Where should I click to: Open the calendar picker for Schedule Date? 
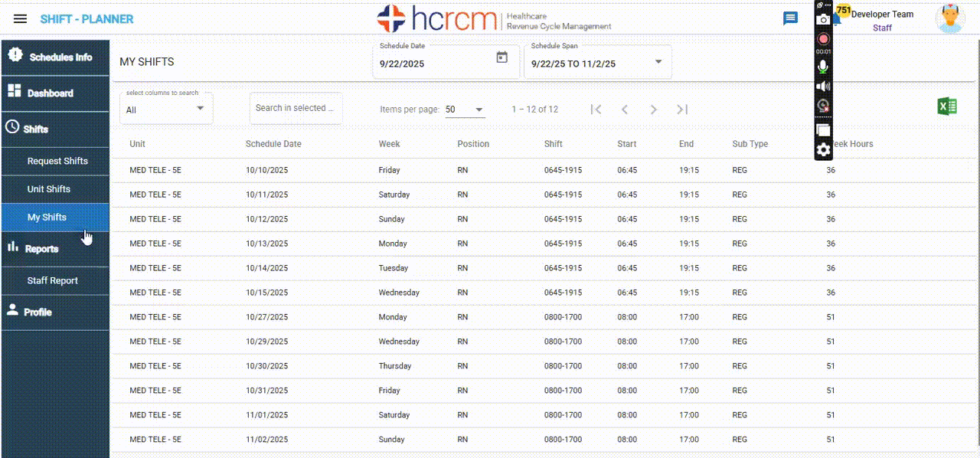502,57
